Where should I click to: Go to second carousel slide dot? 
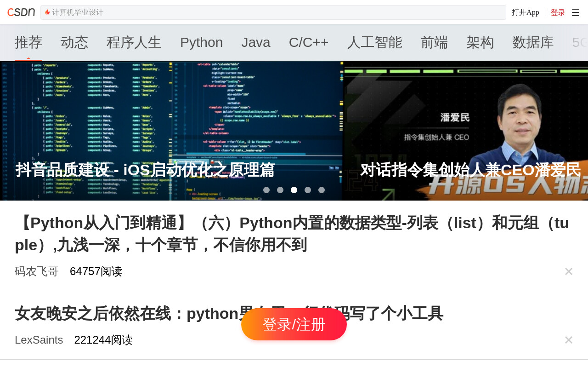pyautogui.click(x=280, y=190)
